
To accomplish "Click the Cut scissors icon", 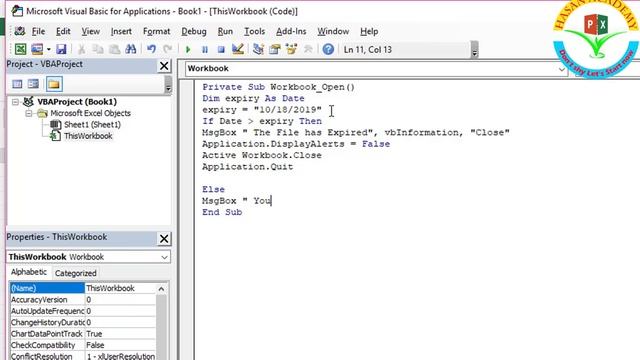I will click(x=82, y=49).
